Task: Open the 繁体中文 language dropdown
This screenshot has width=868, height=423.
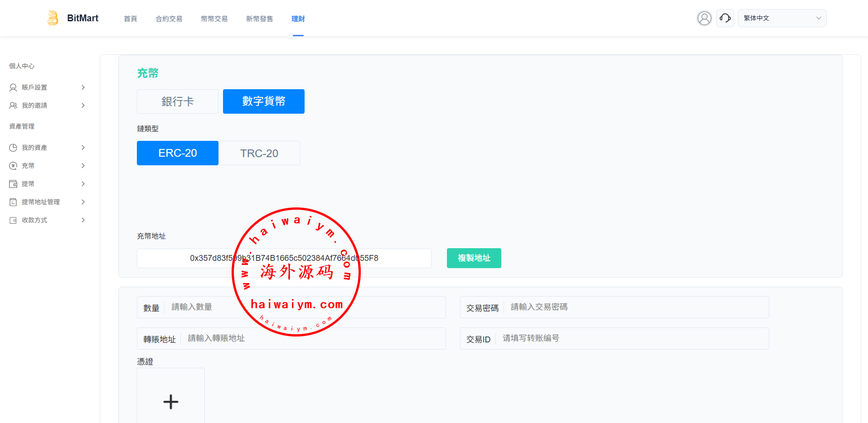Action: point(782,18)
